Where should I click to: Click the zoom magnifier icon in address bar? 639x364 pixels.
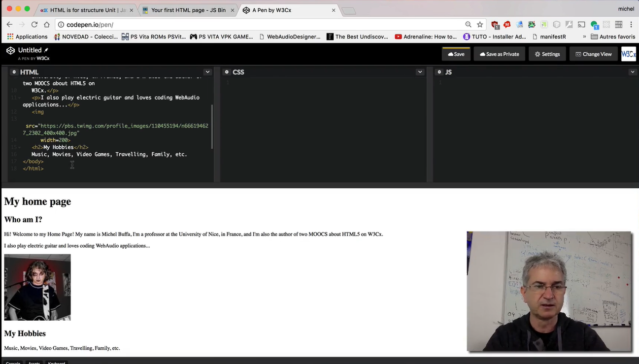tap(468, 25)
